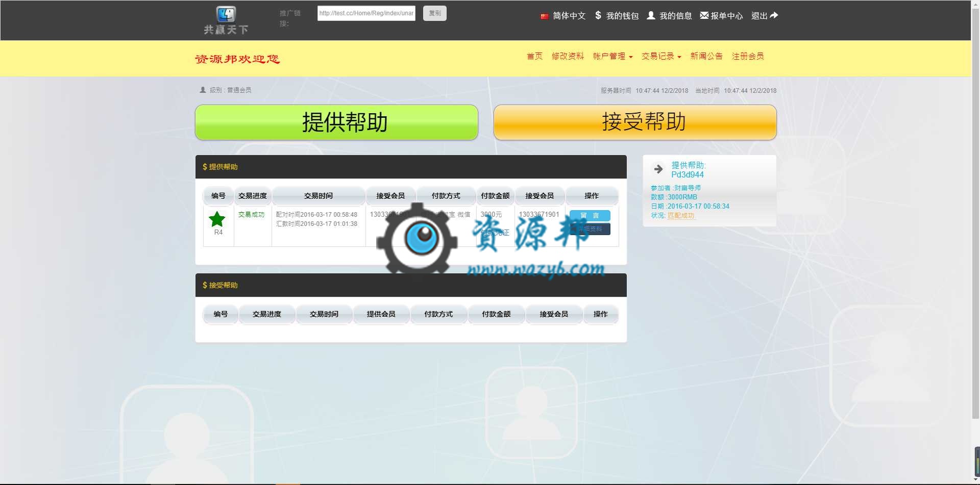The height and width of the screenshot is (485, 980).
Task: Click the orange 接受帮助 button
Action: (x=635, y=122)
